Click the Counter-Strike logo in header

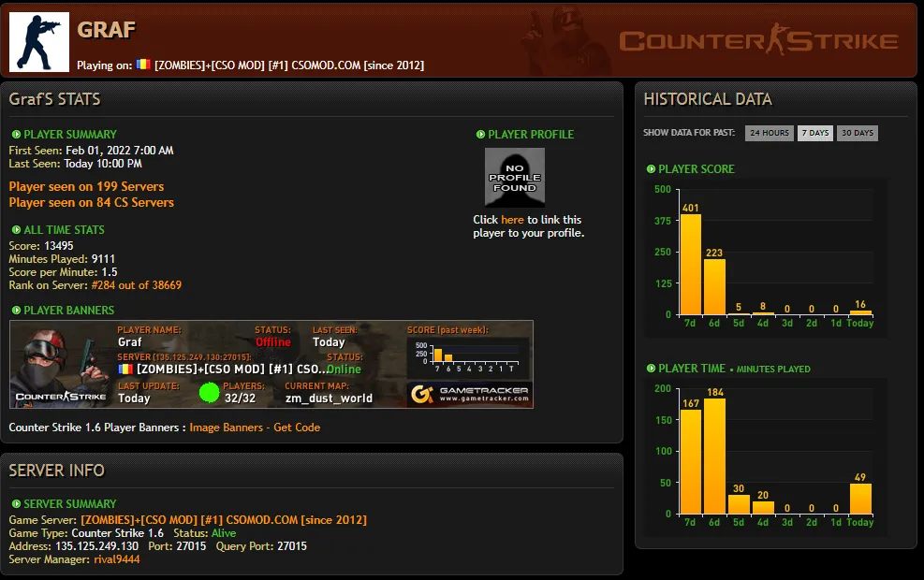pos(758,40)
